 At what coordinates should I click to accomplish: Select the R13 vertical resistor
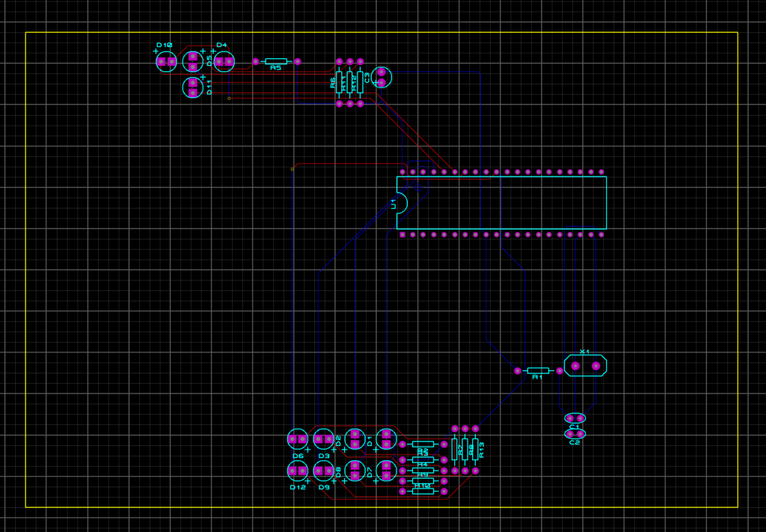click(x=475, y=449)
